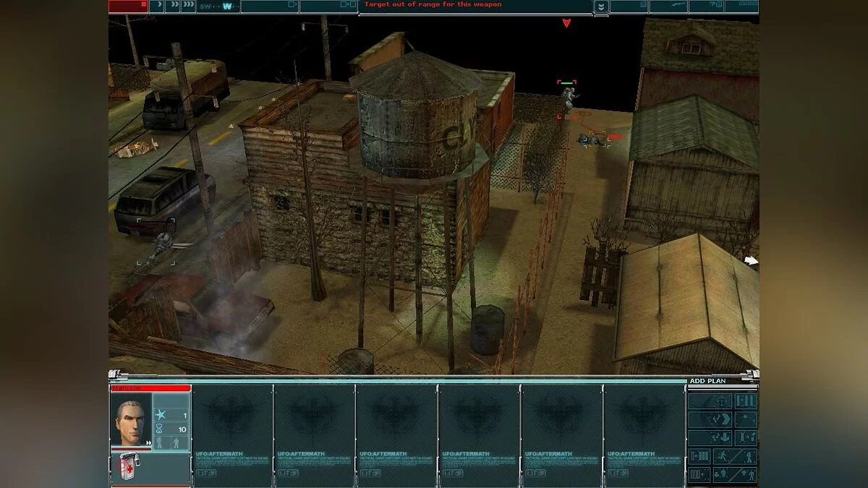Click the 'Target out of range' message
The width and height of the screenshot is (868, 488).
[x=433, y=4]
